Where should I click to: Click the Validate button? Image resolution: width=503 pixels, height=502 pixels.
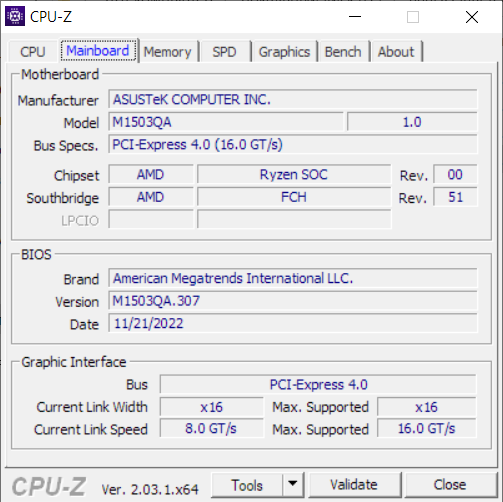tap(354, 485)
